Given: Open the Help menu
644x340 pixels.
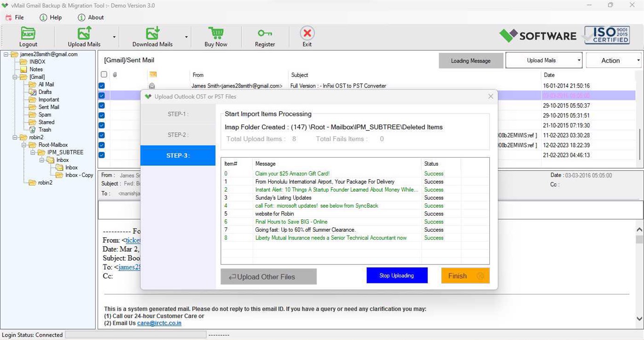Looking at the screenshot, I should tap(51, 18).
